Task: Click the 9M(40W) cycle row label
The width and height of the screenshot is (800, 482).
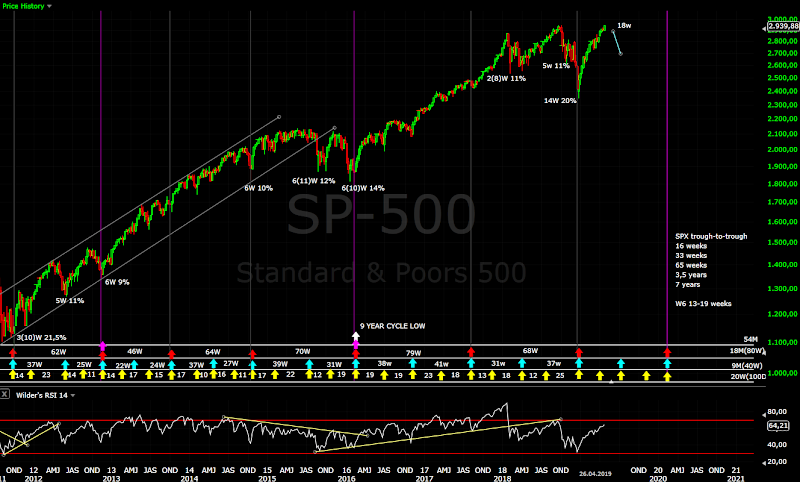Action: click(x=747, y=366)
